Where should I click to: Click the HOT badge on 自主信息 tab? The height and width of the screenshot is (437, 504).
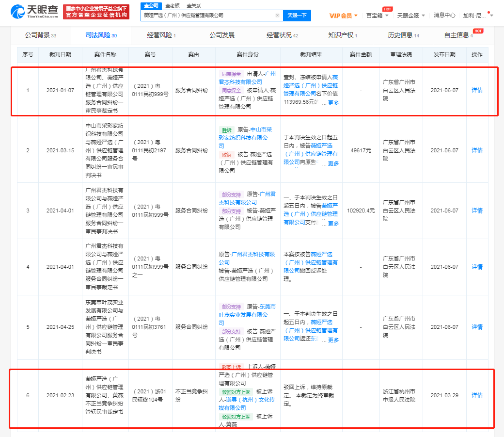coord(478,30)
